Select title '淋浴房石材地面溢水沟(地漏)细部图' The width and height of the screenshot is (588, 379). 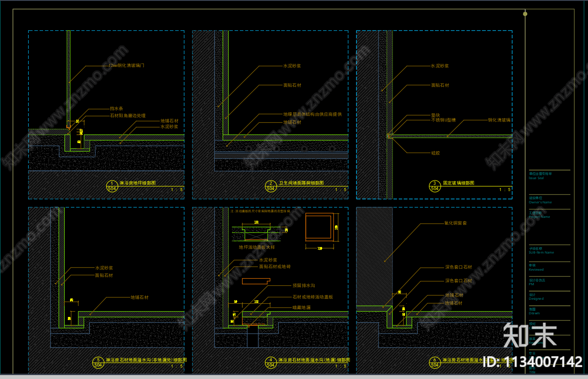tap(314, 360)
